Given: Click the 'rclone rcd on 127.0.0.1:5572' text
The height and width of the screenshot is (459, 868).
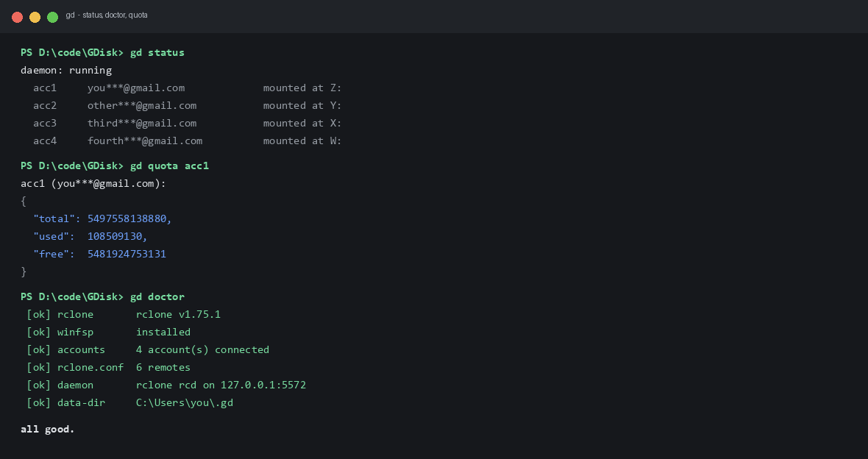Looking at the screenshot, I should (x=221, y=386).
